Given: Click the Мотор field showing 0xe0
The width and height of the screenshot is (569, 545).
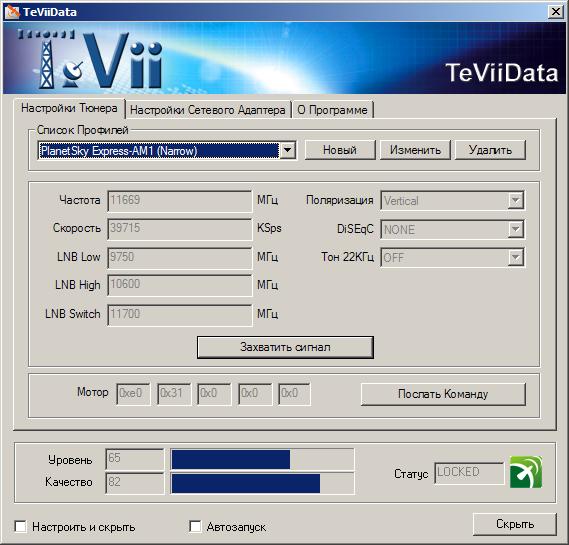Looking at the screenshot, I should pyautogui.click(x=133, y=394).
